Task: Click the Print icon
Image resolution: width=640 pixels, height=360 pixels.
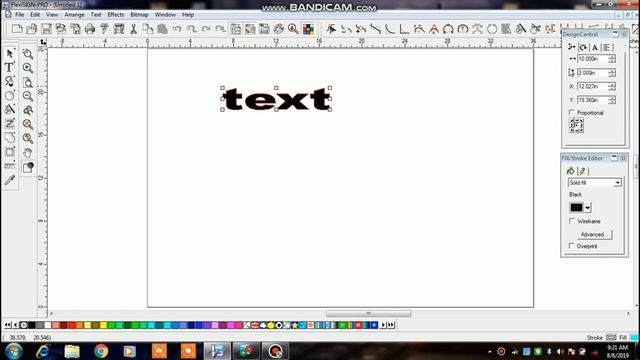Action: click(90, 29)
